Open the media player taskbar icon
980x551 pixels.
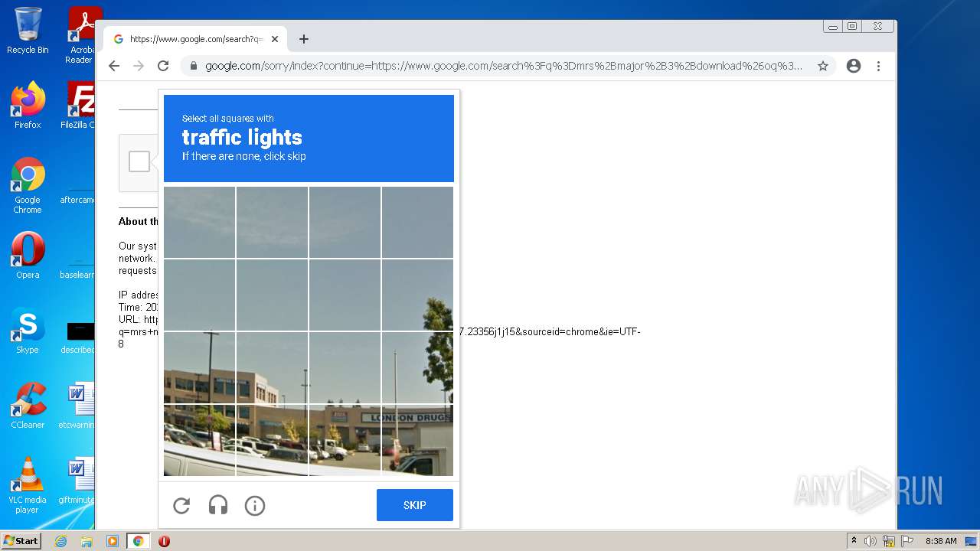pos(112,541)
